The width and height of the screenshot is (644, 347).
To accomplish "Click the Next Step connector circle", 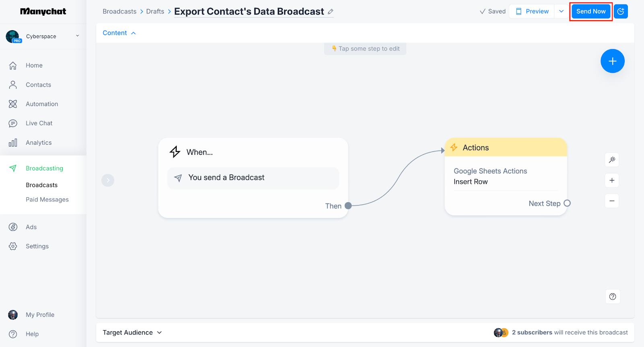I will (567, 203).
